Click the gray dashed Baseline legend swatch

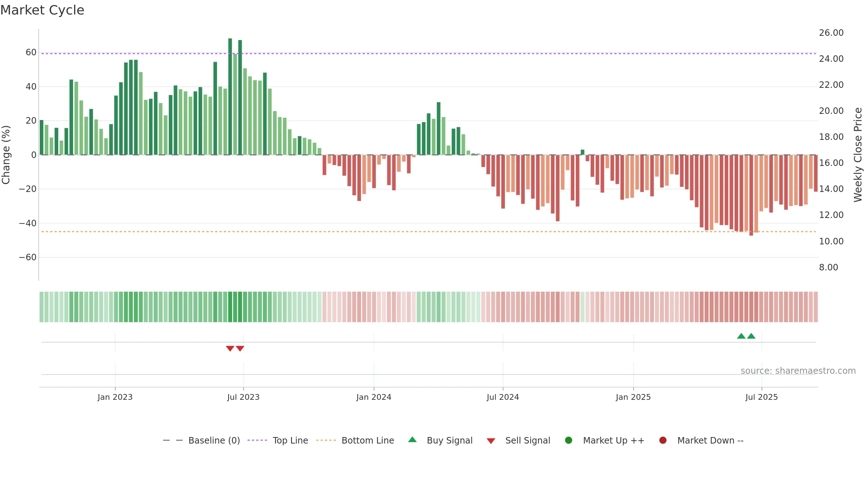pos(173,440)
